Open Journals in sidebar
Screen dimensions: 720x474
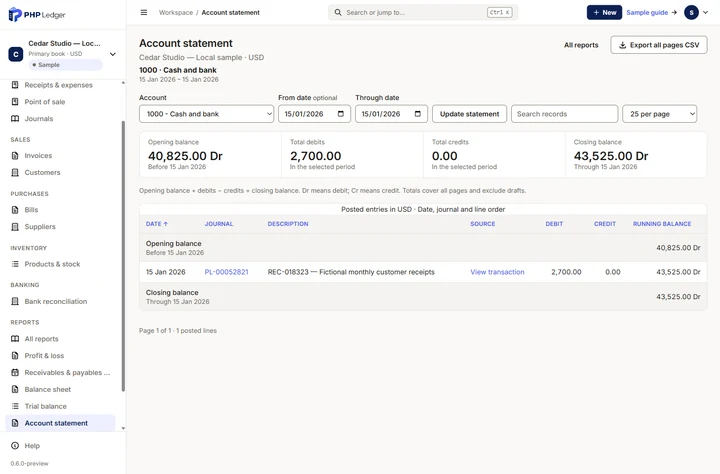(x=39, y=118)
